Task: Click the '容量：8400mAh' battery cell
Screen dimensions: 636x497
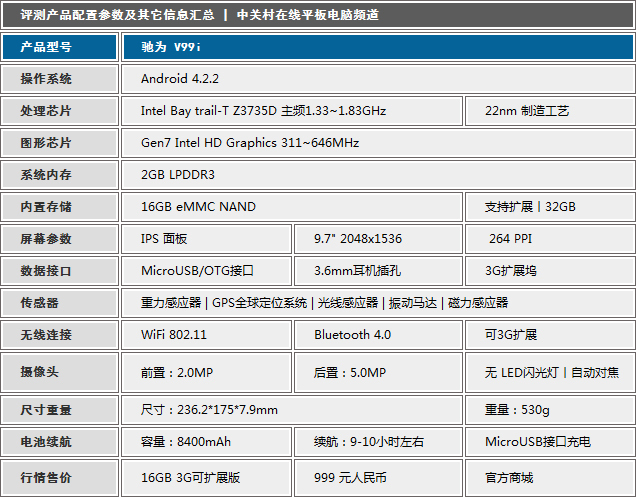Action: [x=207, y=442]
